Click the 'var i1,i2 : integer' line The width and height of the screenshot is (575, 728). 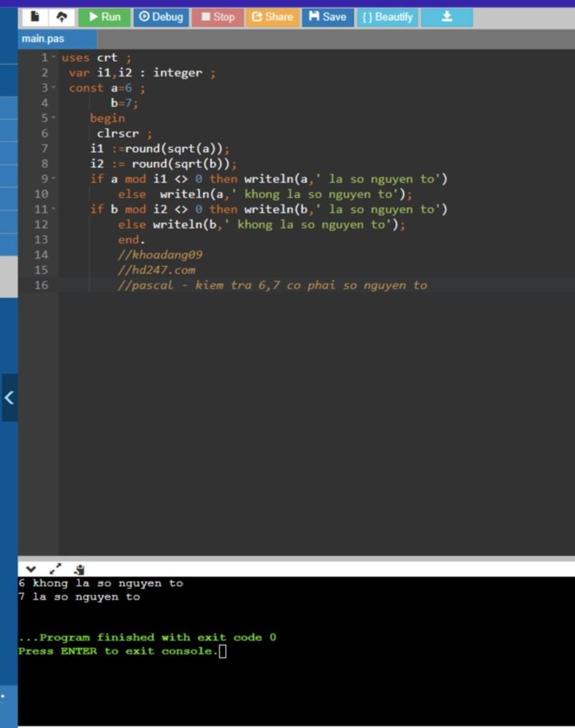142,73
